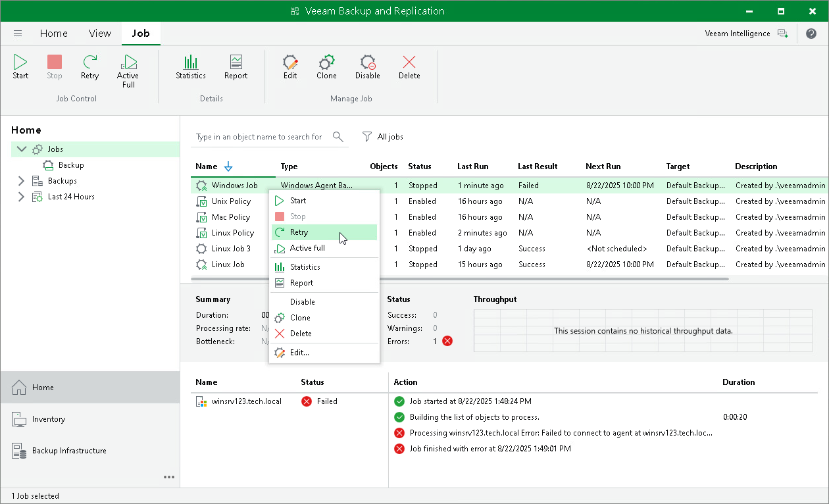This screenshot has height=504, width=829.
Task: Click the winsrv123.tech.local machine icon
Action: pos(201,401)
